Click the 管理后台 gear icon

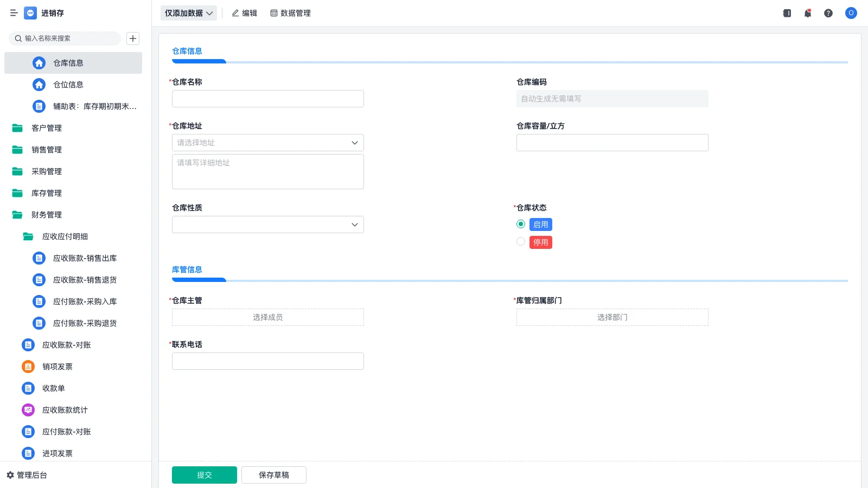coord(10,475)
